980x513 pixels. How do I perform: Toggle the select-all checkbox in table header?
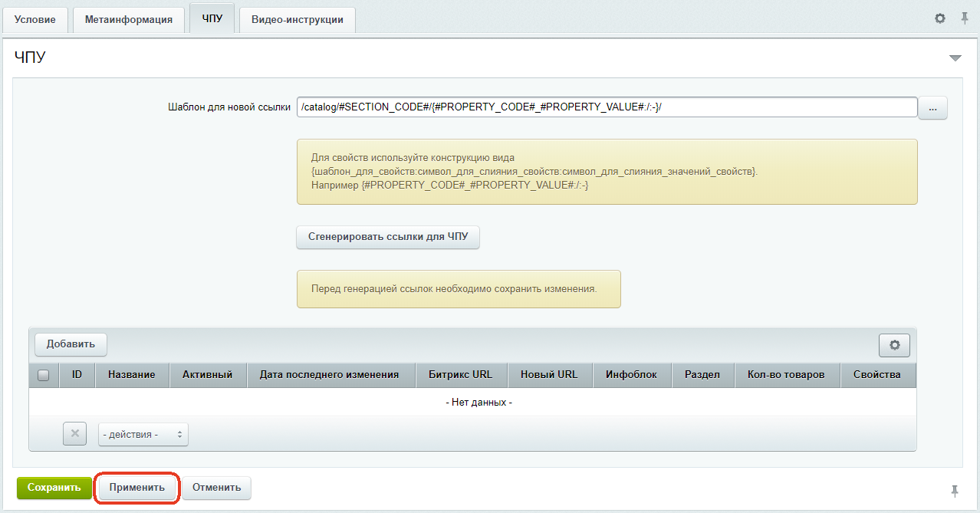[44, 375]
